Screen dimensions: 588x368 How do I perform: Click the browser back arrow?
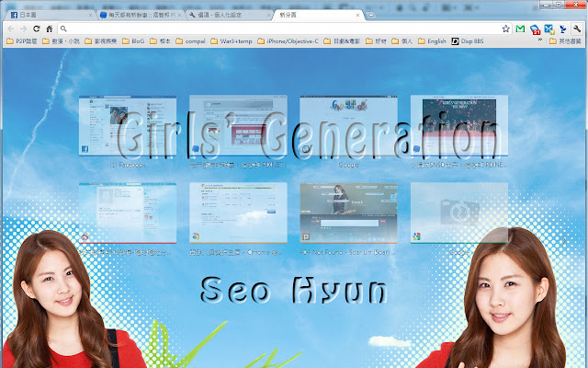coord(11,29)
